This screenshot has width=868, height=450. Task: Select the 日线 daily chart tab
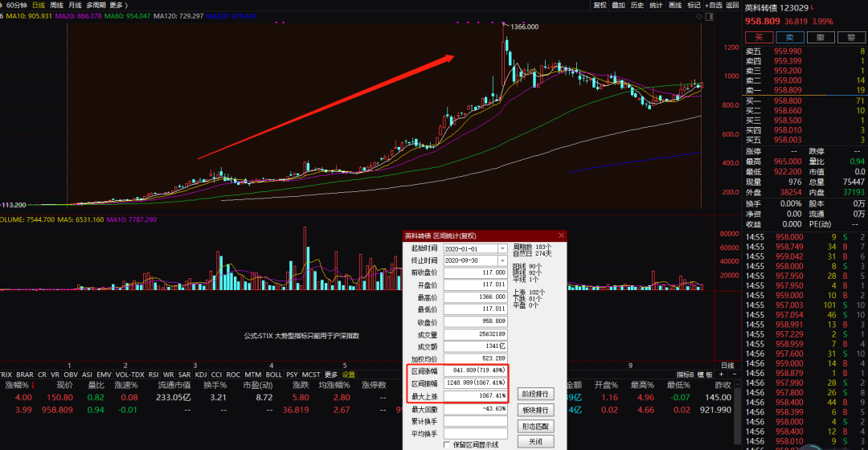(39, 5)
